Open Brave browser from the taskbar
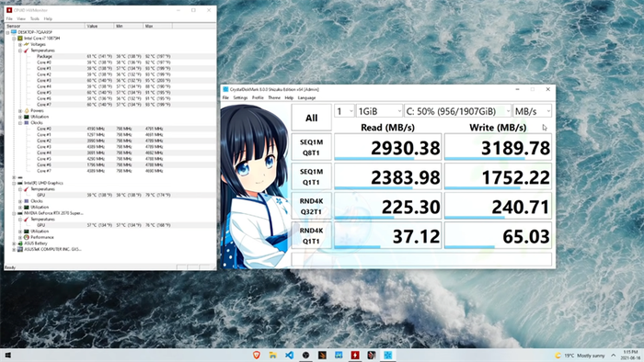The image size is (644, 362). click(257, 355)
